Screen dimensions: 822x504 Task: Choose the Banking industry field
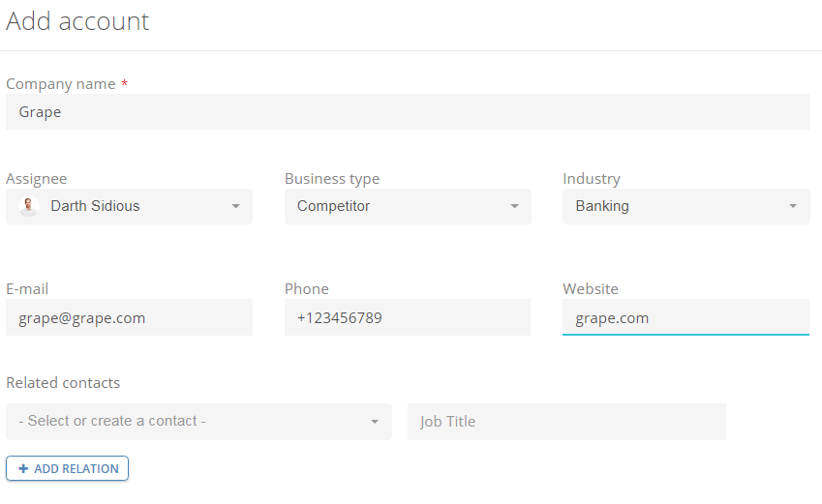pos(686,206)
